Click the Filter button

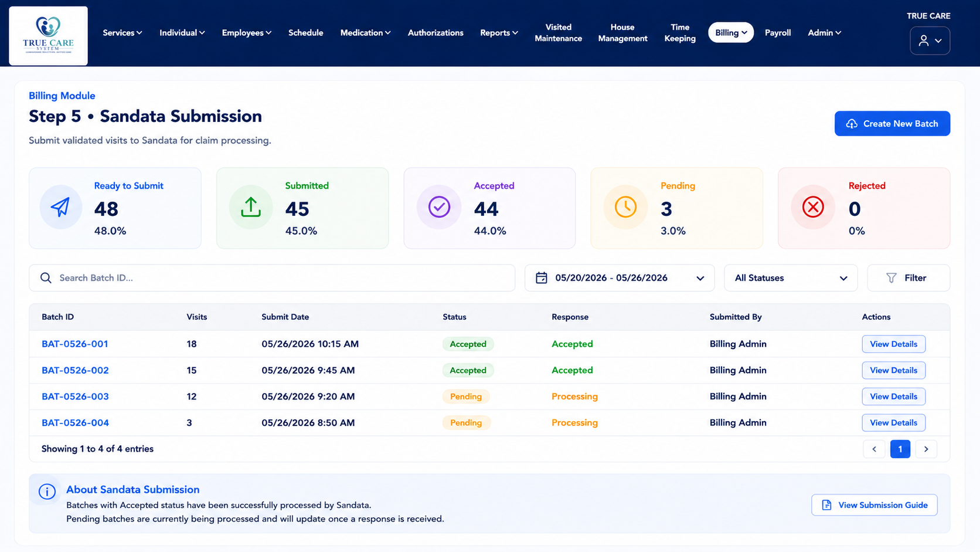coord(908,278)
